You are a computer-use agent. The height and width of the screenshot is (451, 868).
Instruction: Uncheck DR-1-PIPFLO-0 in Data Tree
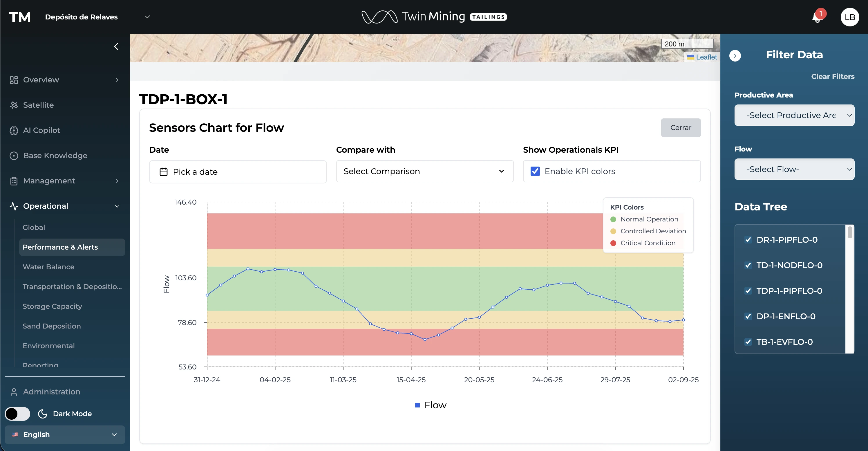point(748,240)
